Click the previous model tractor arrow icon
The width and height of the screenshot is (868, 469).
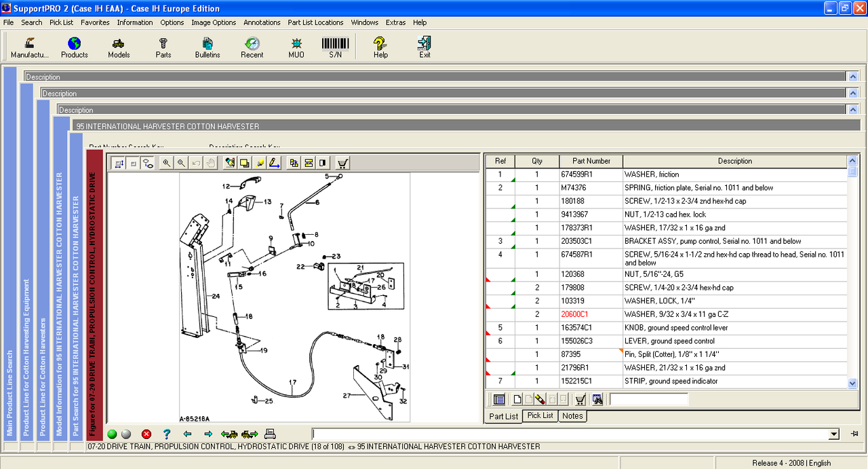tap(229, 434)
